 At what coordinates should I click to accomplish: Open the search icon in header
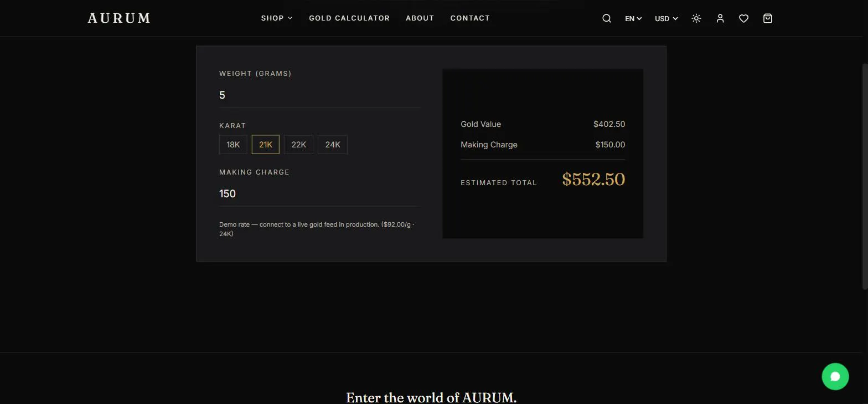[x=607, y=18]
